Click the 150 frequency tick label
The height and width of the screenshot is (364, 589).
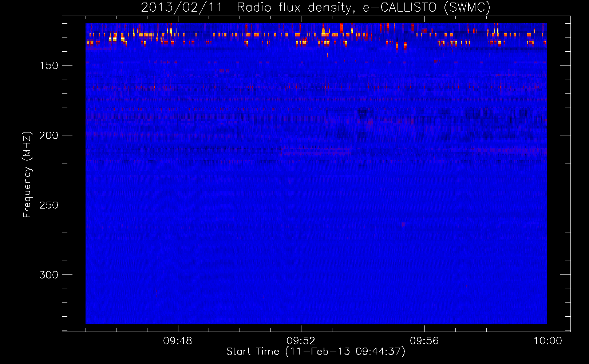click(49, 66)
